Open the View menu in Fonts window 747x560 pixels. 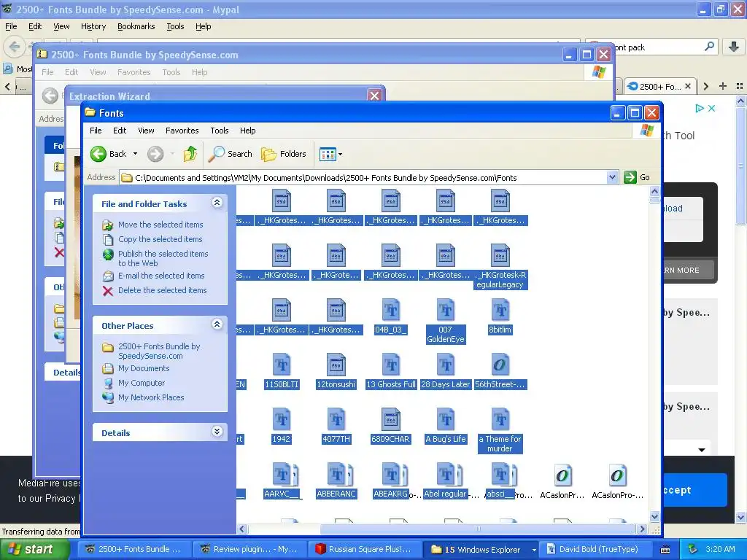pyautogui.click(x=146, y=131)
